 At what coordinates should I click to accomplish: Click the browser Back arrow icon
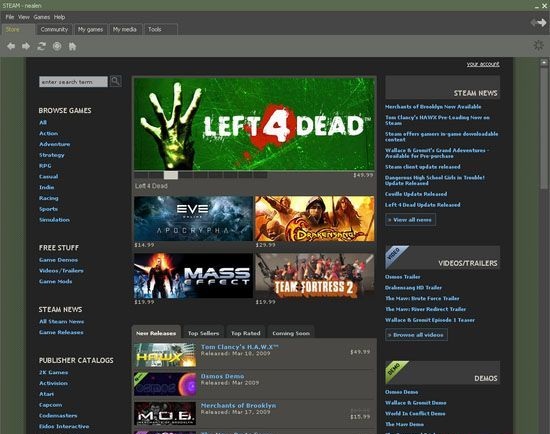pyautogui.click(x=11, y=46)
